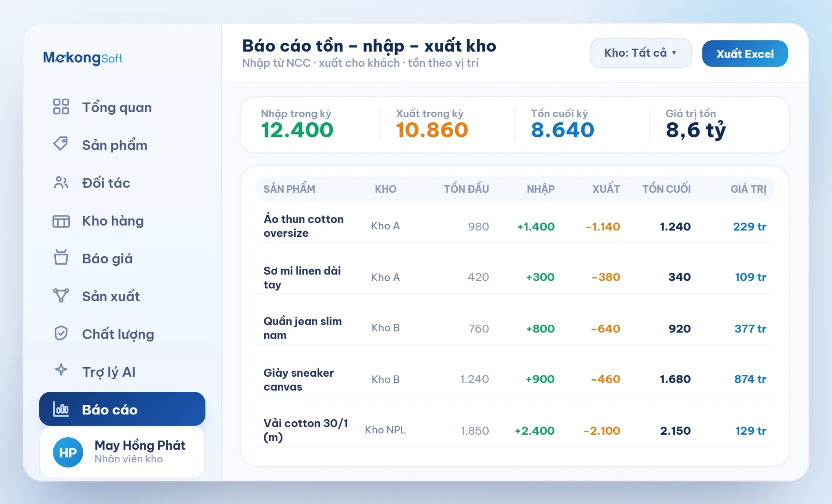Select the active Báo cáo menu item
832x504 pixels.
tap(122, 409)
